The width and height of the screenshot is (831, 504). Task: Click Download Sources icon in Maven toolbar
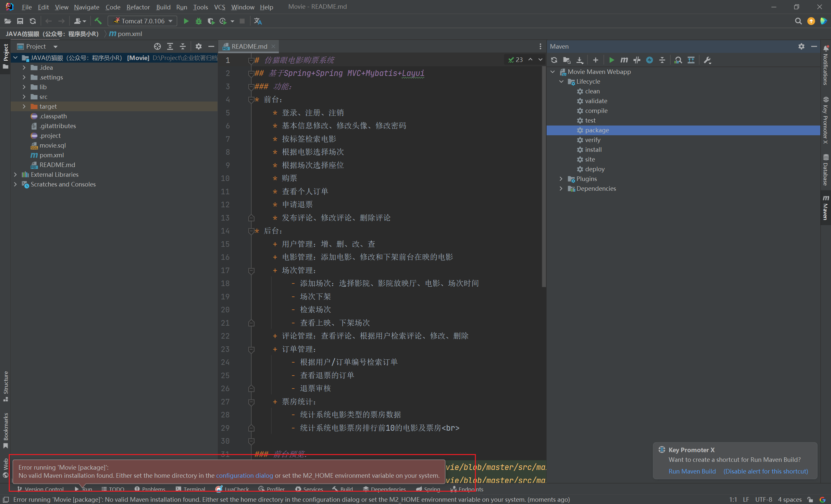[x=579, y=60]
